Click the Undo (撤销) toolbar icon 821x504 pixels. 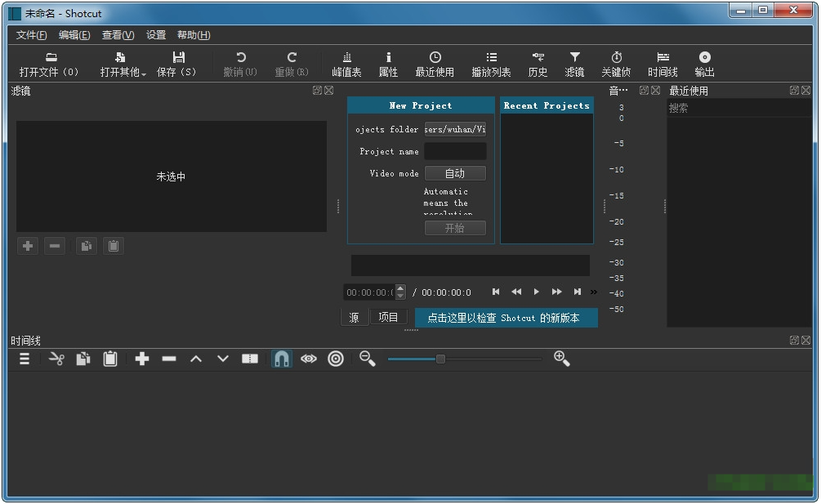pos(240,65)
